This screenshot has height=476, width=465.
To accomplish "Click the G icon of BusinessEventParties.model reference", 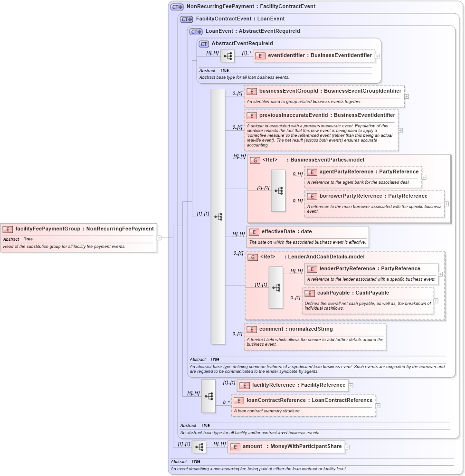I will [x=255, y=160].
